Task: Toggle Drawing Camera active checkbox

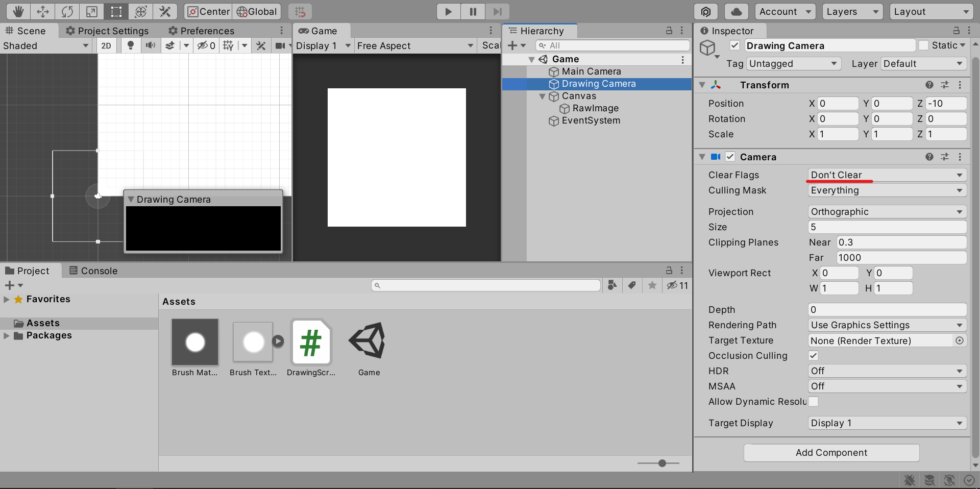Action: (x=734, y=45)
